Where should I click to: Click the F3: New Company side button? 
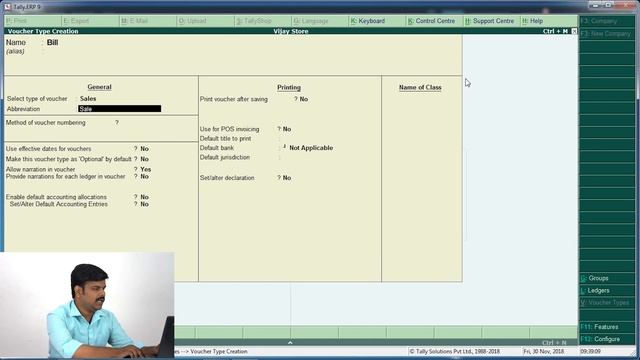coord(607,33)
